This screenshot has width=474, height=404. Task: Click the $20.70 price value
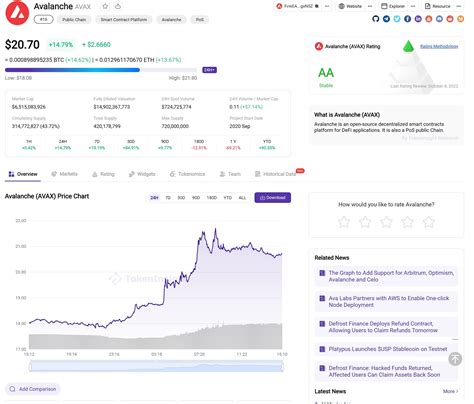(x=22, y=45)
